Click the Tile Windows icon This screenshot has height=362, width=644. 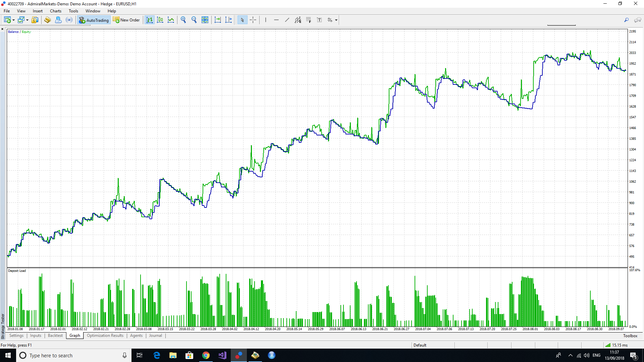(205, 20)
